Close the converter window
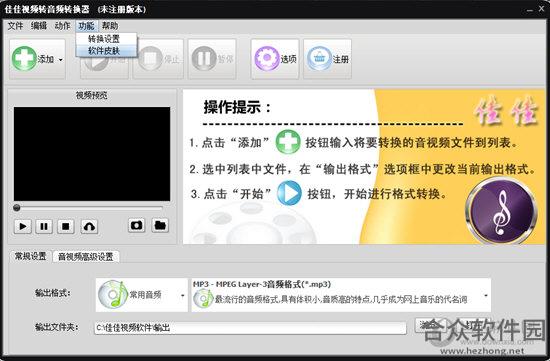Viewport: 550px width, 361px height. click(542, 9)
